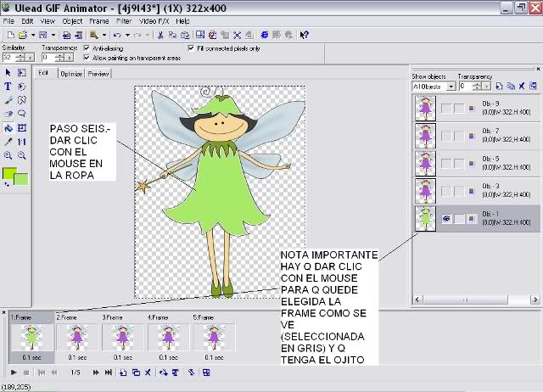
Task: Click the Undo toolbar icon
Action: (x=117, y=35)
